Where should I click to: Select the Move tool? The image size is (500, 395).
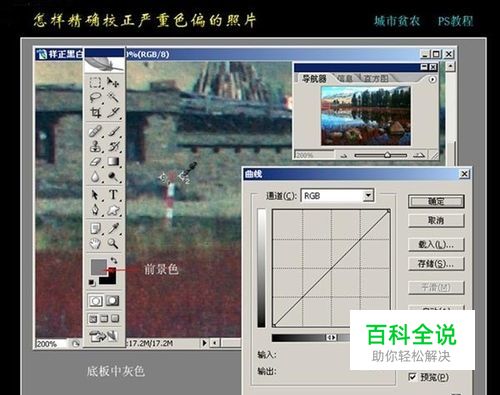coord(113,82)
